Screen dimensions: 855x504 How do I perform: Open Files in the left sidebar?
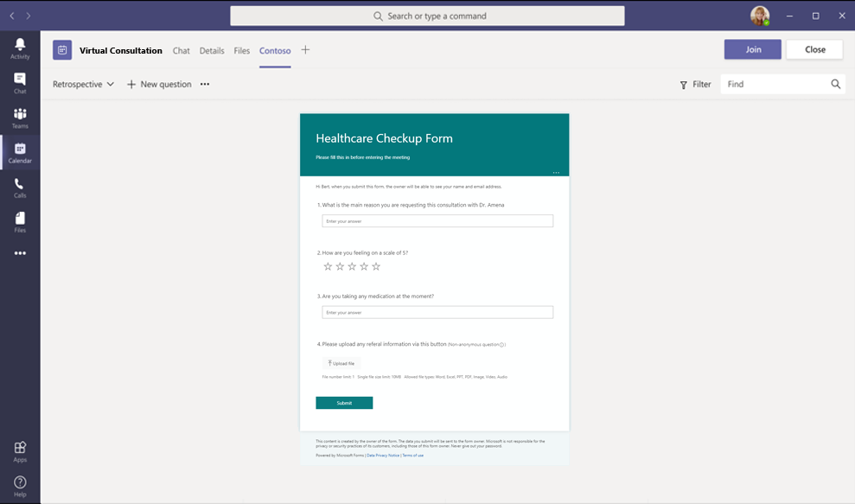click(x=20, y=222)
